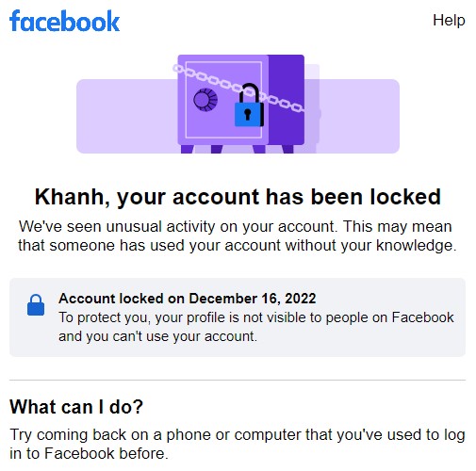Click the light purple banner right of safe
This screenshot has height=471, width=476.
point(360,116)
